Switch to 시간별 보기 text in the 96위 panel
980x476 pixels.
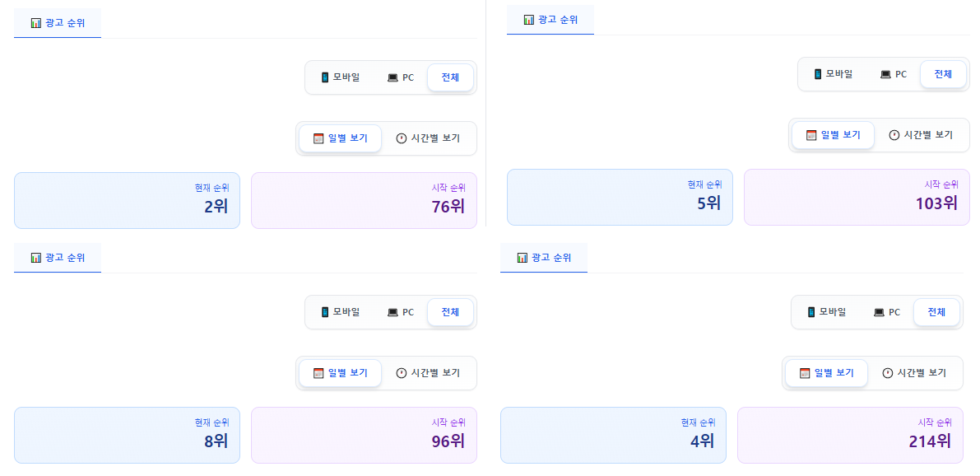[435, 373]
